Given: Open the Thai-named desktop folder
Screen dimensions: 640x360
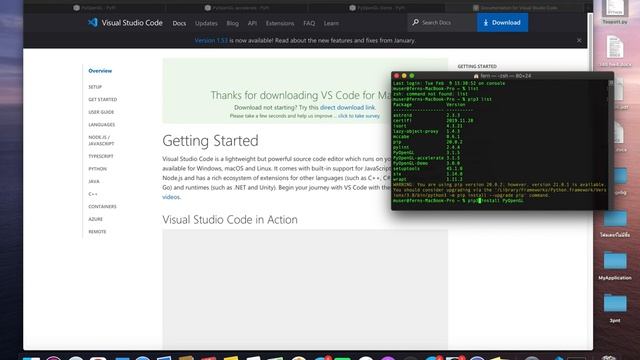Looking at the screenshot, I should click(x=615, y=223).
